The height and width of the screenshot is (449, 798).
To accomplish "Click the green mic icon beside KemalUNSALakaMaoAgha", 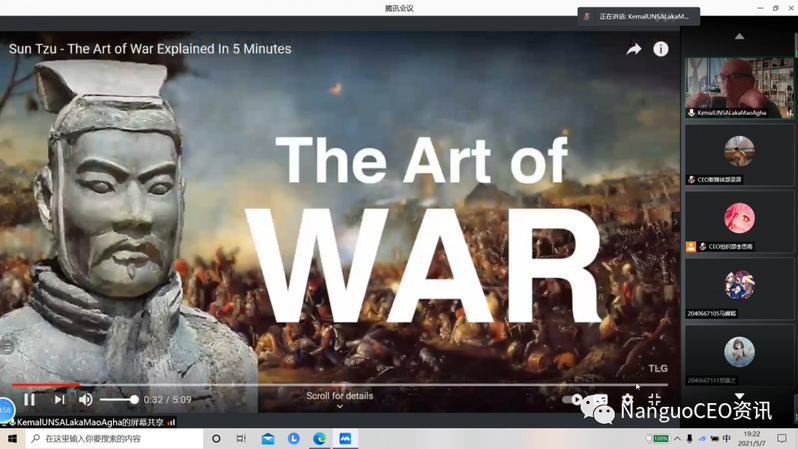I will 691,113.
